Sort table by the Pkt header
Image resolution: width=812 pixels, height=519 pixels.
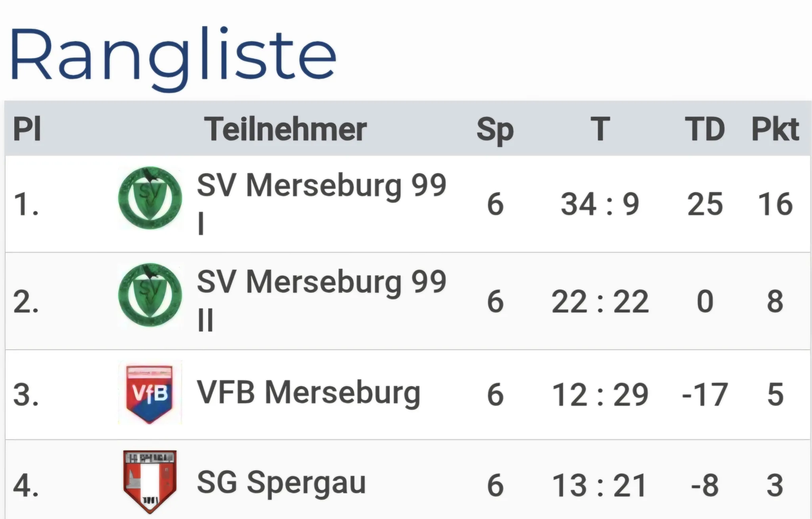(x=775, y=129)
